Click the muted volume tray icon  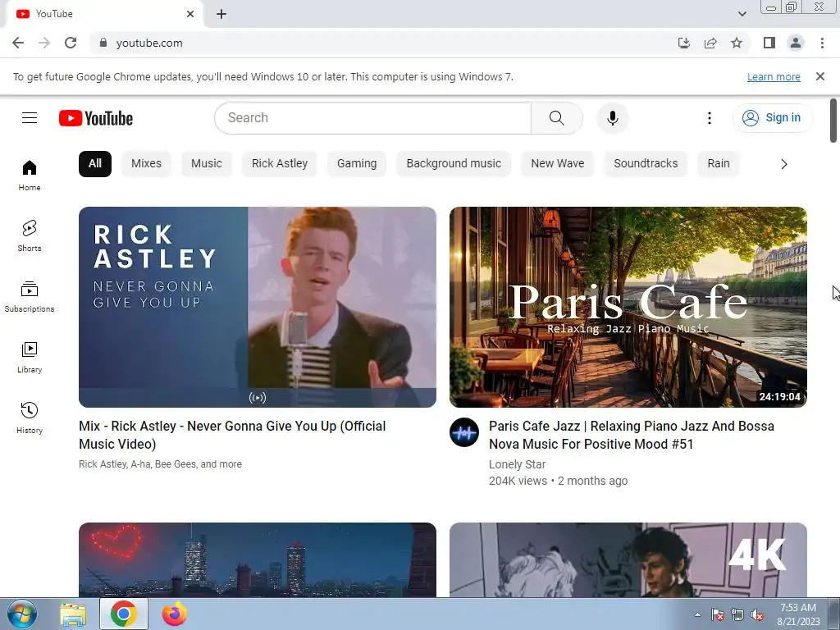click(x=757, y=615)
